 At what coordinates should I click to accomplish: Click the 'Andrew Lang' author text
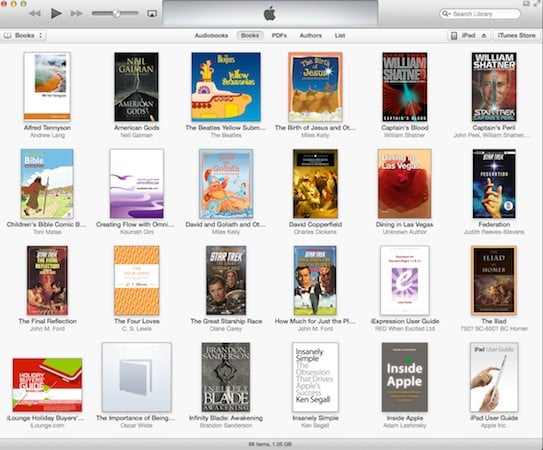click(x=47, y=135)
